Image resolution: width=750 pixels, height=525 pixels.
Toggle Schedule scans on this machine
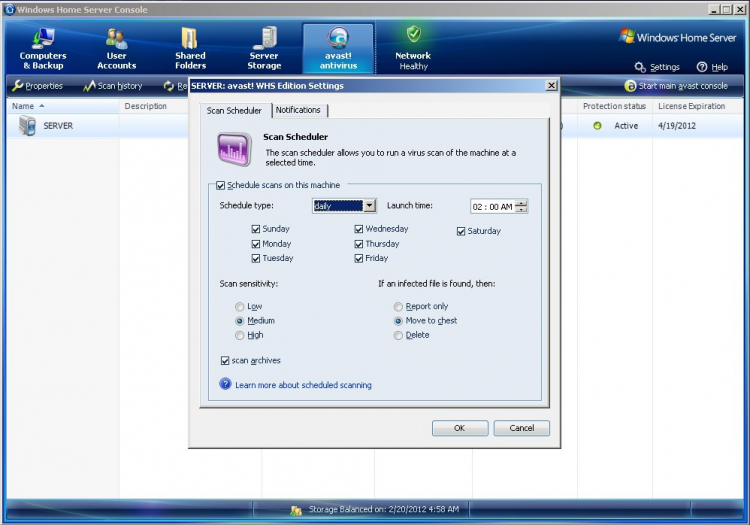point(221,186)
